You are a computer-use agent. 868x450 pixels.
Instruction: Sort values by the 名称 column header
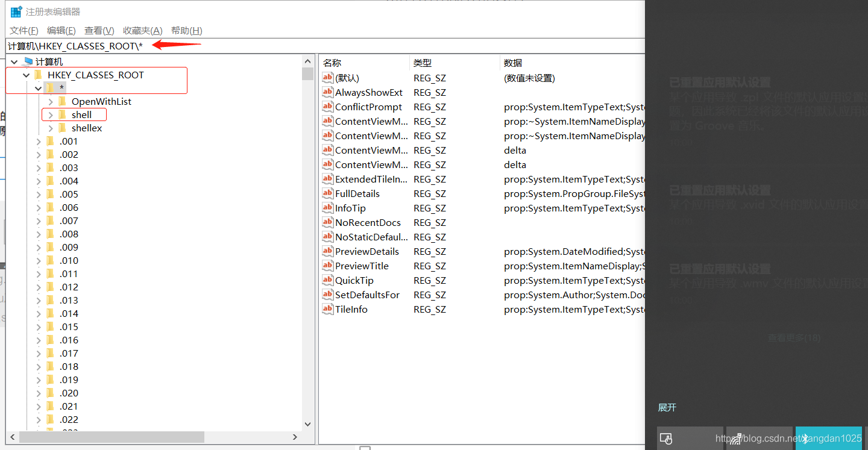364,63
